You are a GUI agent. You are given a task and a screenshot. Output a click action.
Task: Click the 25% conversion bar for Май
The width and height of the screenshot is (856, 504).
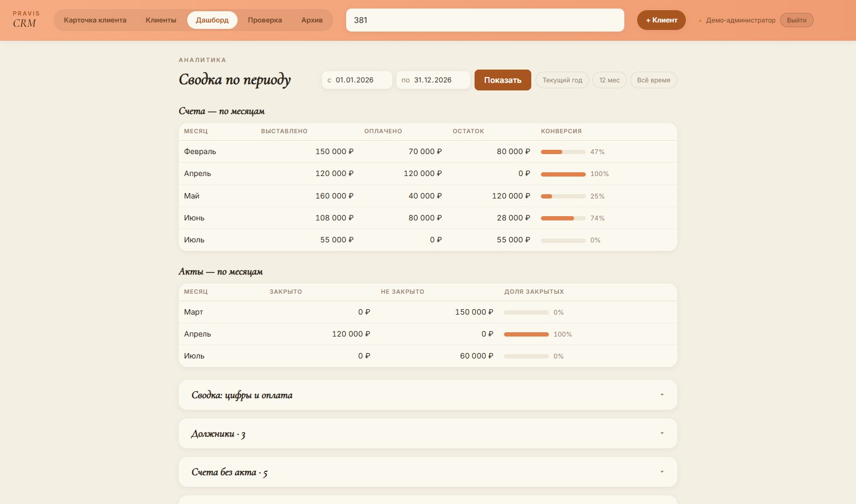563,196
